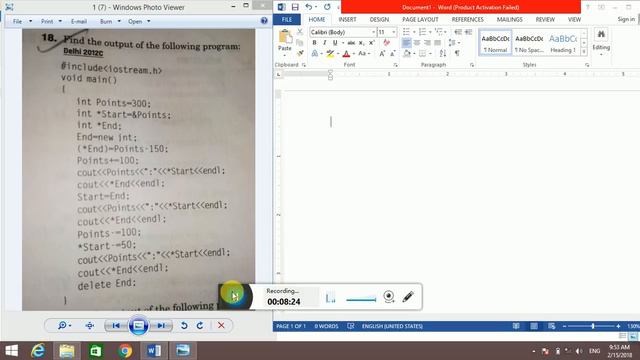Screen dimensions: 640x360
Task: Open the Change Case Aa dropdown
Action: 364,53
